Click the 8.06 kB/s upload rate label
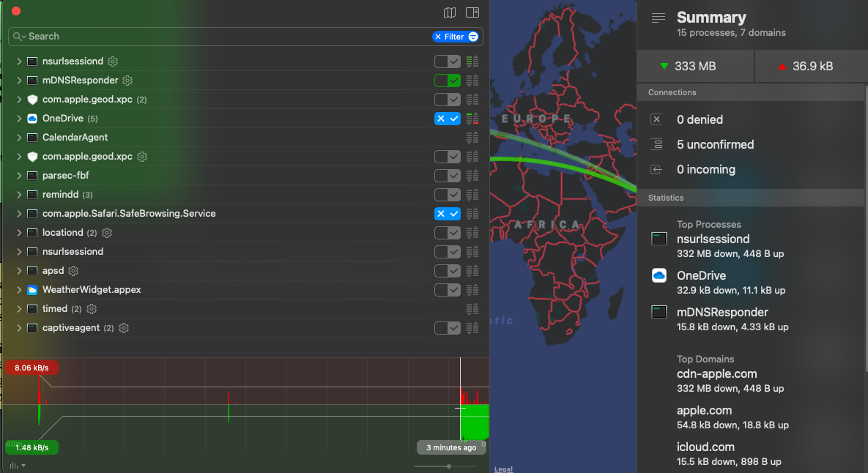This screenshot has height=473, width=868. pyautogui.click(x=31, y=368)
